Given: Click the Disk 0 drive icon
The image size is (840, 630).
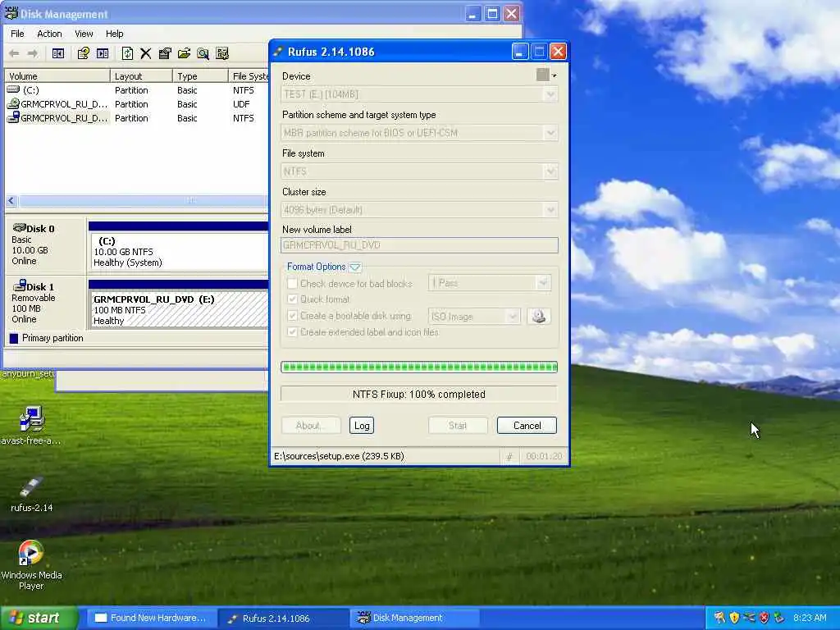Looking at the screenshot, I should point(20,228).
